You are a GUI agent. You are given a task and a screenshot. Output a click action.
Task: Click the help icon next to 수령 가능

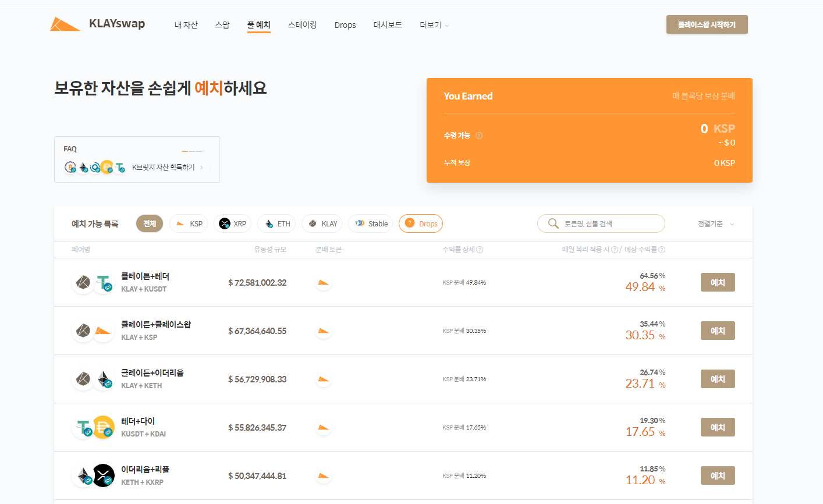pos(479,136)
